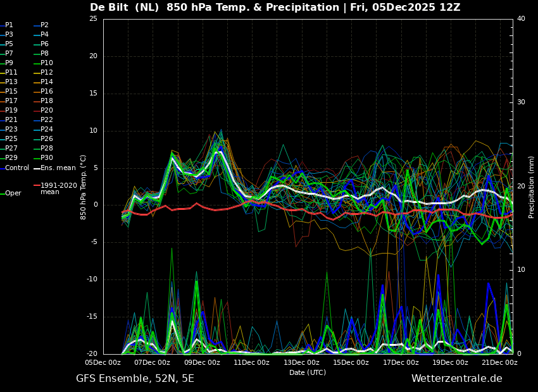Click the 17Dec 00z date tick label
This screenshot has width=538, height=392.
coord(401,362)
